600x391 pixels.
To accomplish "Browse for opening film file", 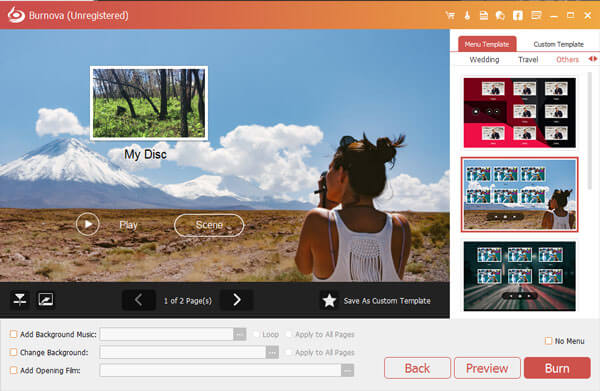I will click(x=347, y=370).
